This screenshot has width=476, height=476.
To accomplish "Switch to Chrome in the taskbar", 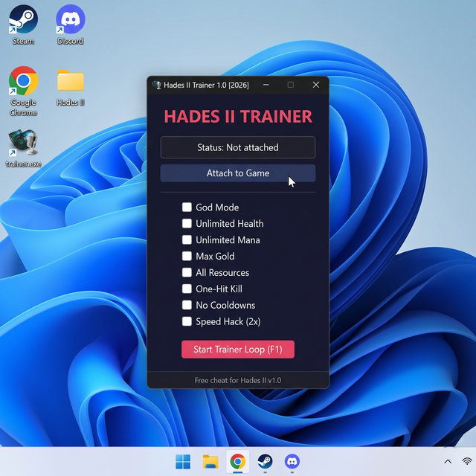I will pos(238,462).
